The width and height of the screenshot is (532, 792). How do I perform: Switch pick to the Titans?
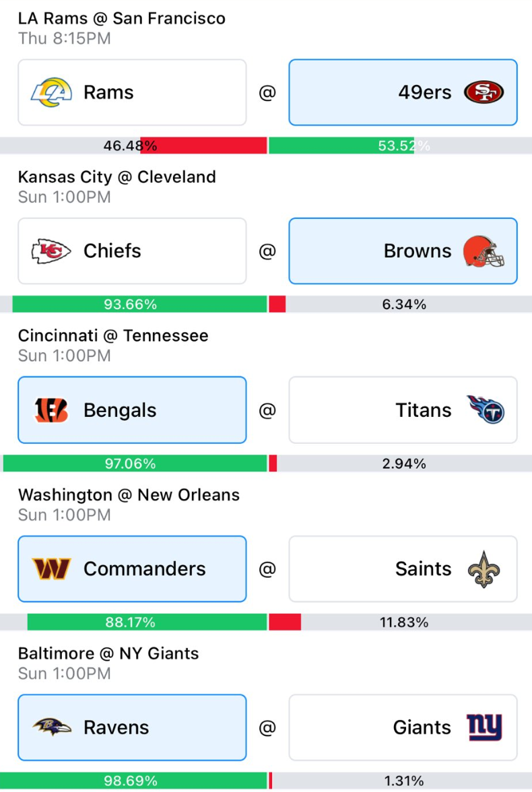(403, 410)
